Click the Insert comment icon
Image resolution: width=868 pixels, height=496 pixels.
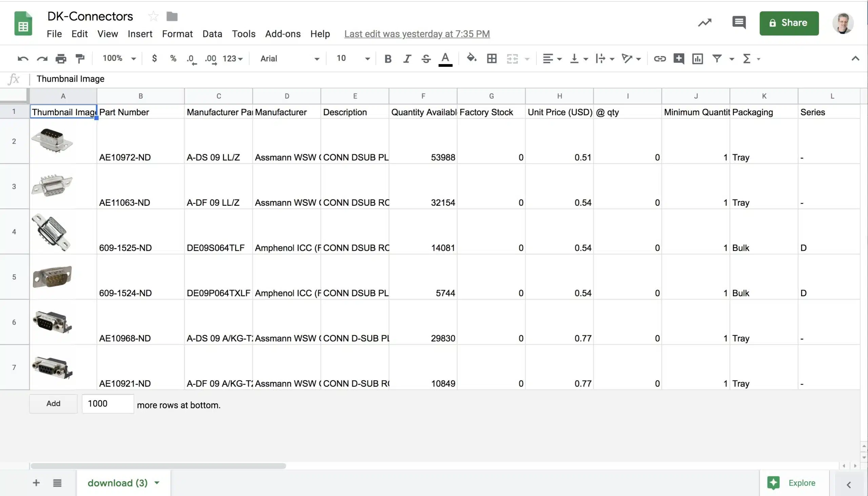pos(679,59)
